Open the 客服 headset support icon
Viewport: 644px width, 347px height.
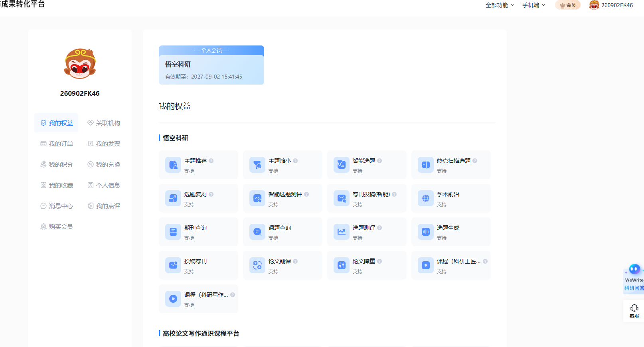click(634, 311)
